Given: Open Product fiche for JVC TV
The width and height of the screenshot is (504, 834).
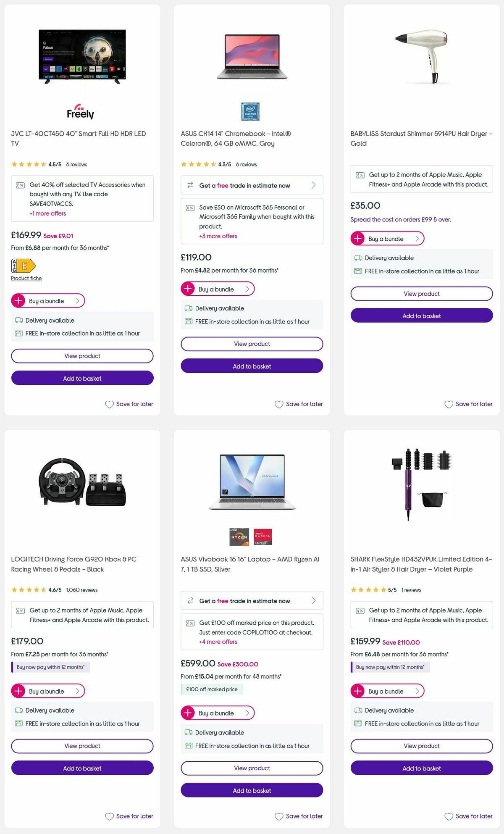Looking at the screenshot, I should pos(26,278).
